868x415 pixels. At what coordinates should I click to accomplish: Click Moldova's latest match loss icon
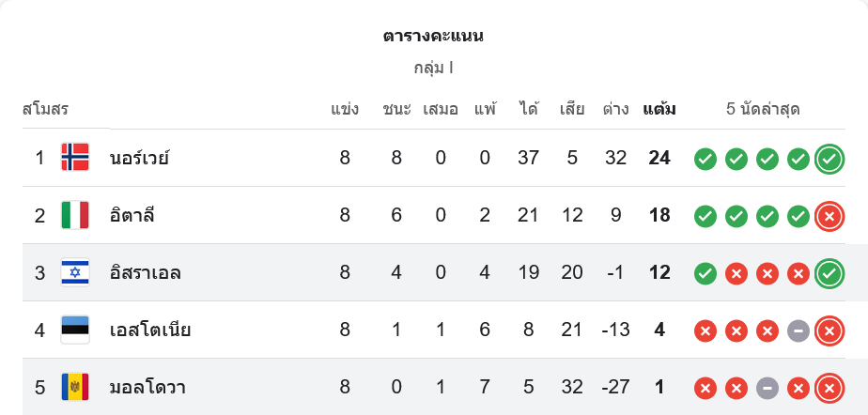coord(829,388)
